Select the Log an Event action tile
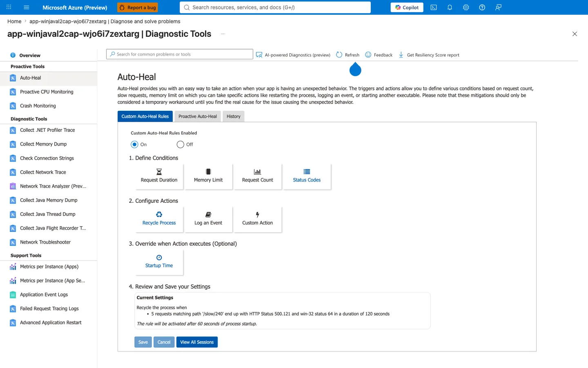Image resolution: width=588 pixels, height=368 pixels. coord(208,219)
